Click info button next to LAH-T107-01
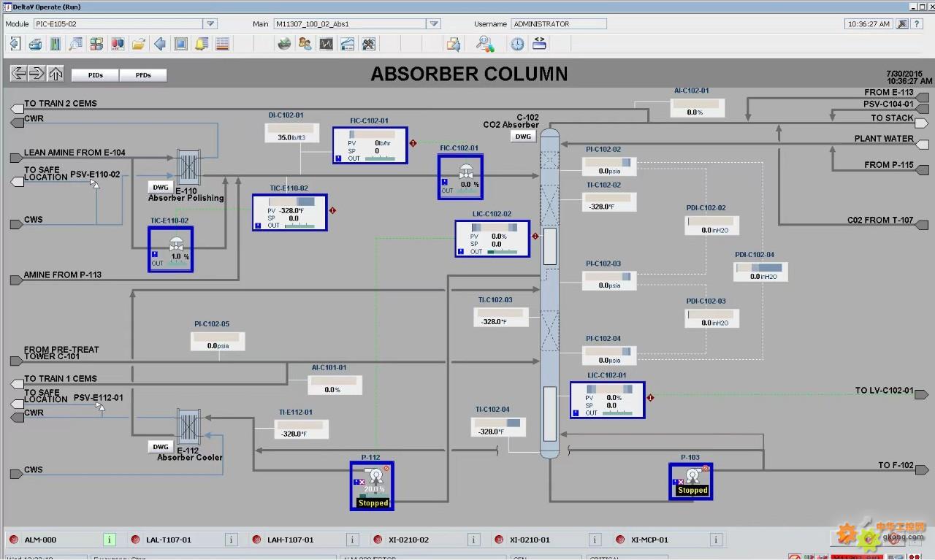Image resolution: width=935 pixels, height=560 pixels. click(x=352, y=540)
